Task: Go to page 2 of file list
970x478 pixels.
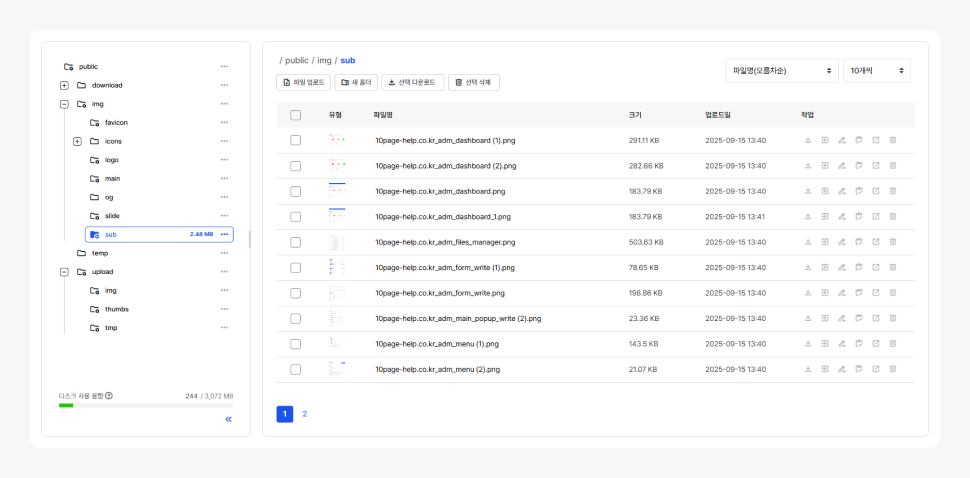Action: [305, 414]
